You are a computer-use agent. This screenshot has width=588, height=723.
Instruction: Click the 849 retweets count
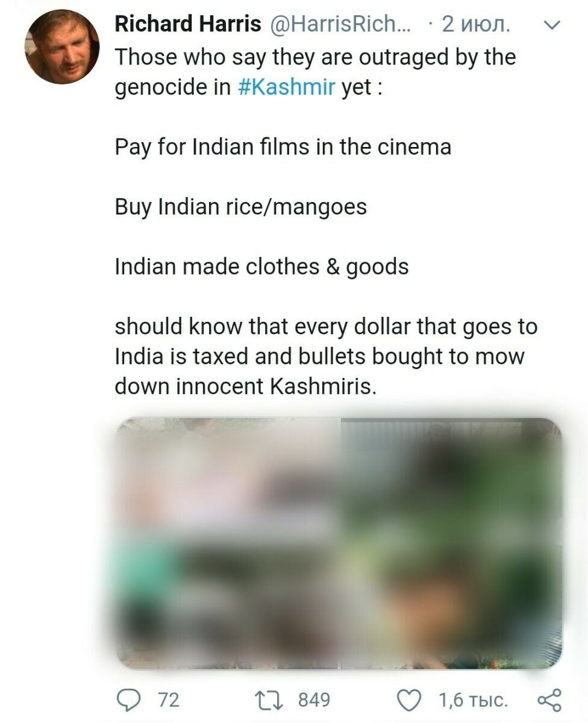(x=314, y=700)
